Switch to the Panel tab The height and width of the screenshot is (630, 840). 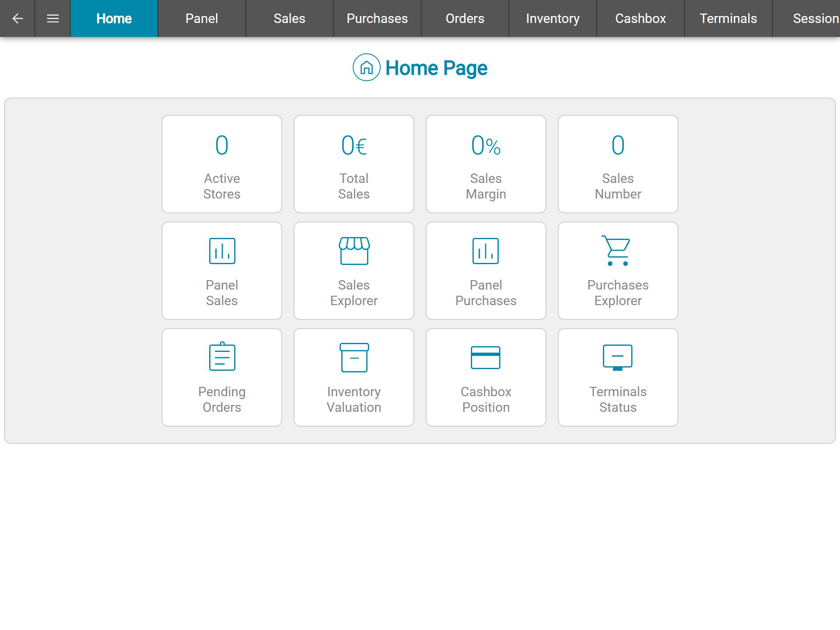[x=201, y=18]
